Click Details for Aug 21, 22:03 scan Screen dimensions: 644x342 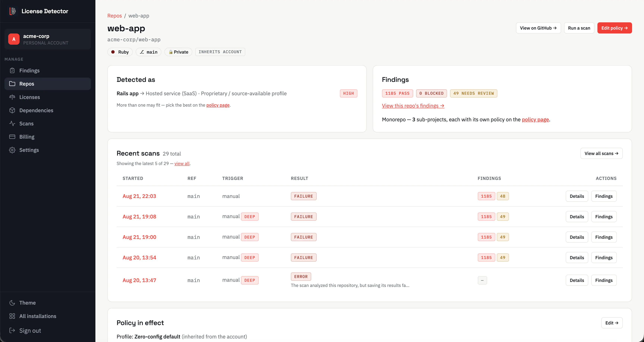point(577,196)
